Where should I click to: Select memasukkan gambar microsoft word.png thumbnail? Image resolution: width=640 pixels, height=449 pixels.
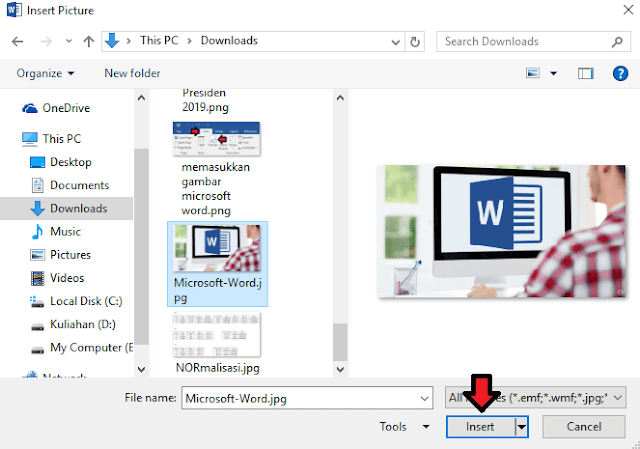coord(216,139)
